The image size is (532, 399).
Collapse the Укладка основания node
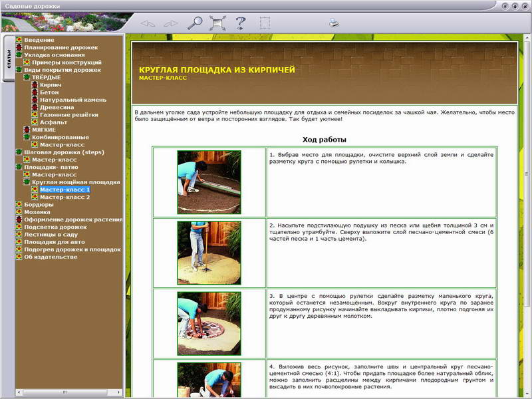click(x=19, y=55)
